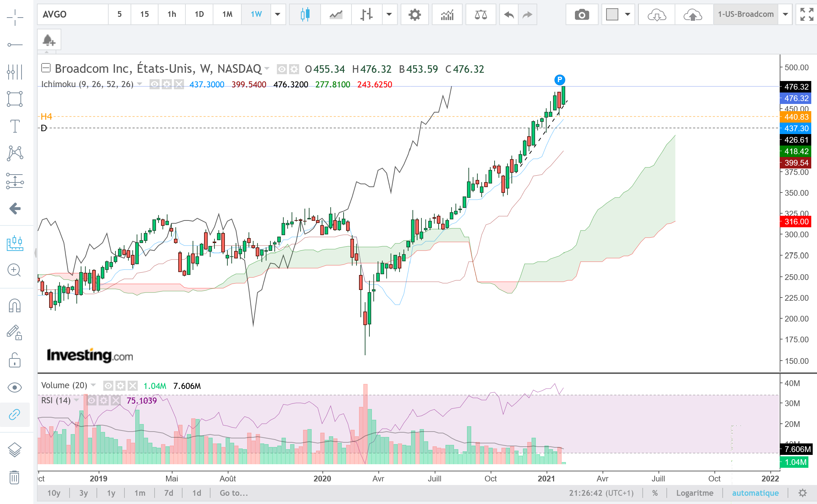Toggle Ichimoku indicator visibility eye
The width and height of the screenshot is (817, 504).
tap(154, 85)
